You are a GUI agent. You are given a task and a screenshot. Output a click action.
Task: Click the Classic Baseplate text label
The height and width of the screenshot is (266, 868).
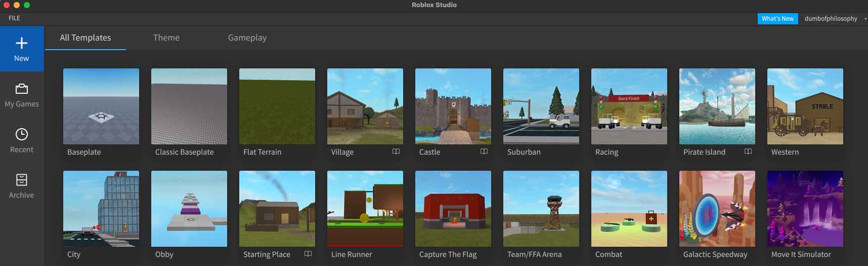pos(185,152)
